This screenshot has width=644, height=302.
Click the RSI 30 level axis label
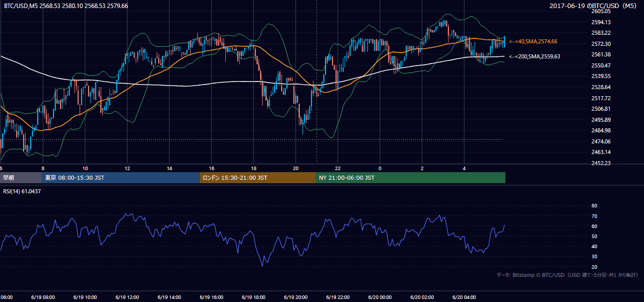click(x=594, y=257)
